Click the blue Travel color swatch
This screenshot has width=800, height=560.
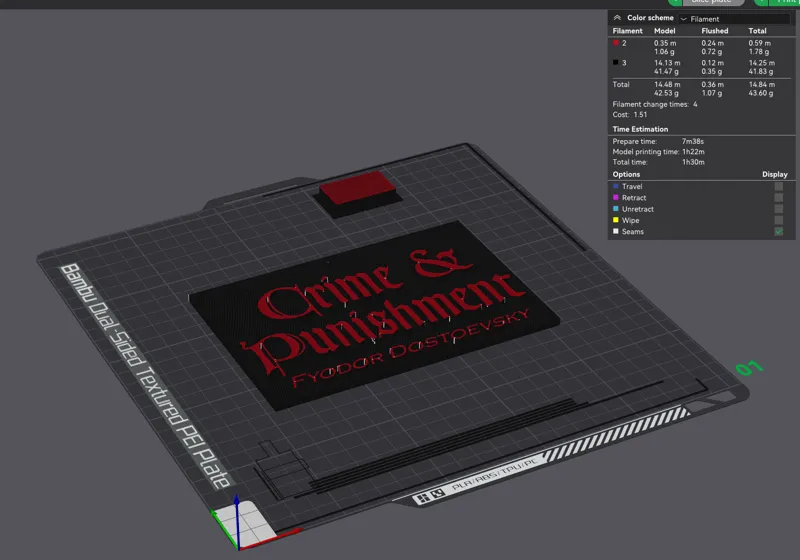click(616, 186)
